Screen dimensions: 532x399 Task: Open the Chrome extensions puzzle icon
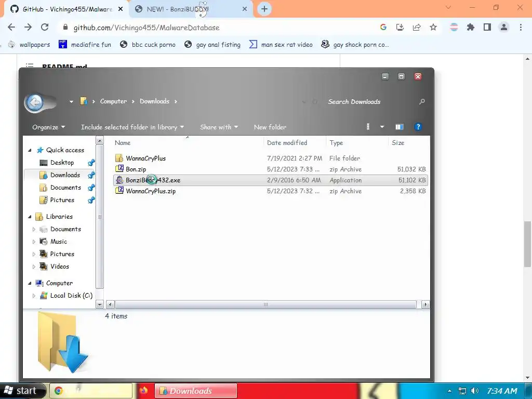(x=470, y=27)
